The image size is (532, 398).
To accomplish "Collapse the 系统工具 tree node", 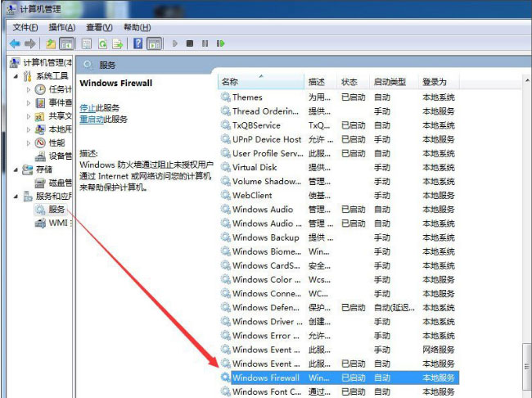I will click(x=15, y=76).
